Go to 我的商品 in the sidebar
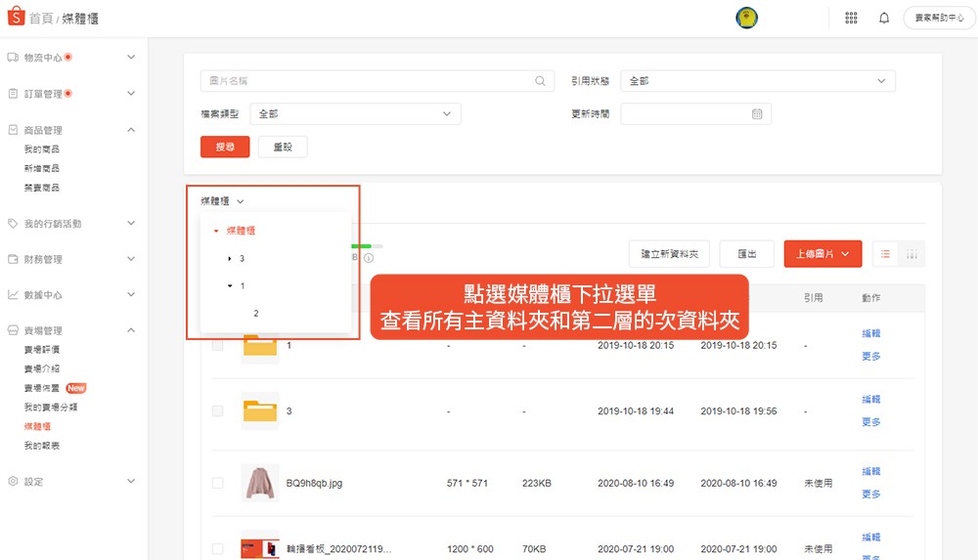 click(41, 150)
